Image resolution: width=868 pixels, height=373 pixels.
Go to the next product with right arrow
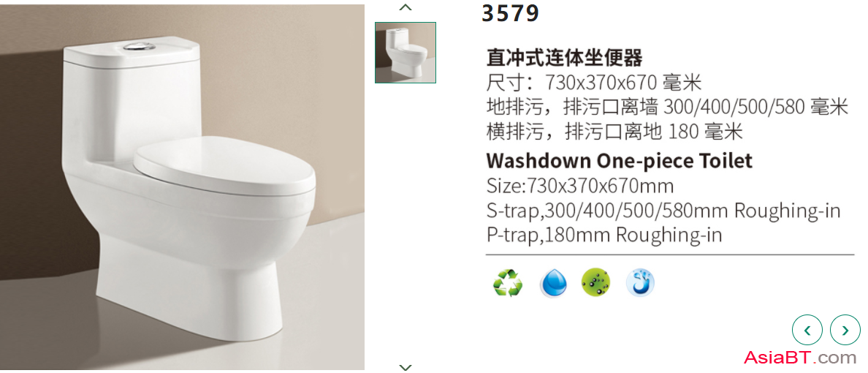(845, 331)
